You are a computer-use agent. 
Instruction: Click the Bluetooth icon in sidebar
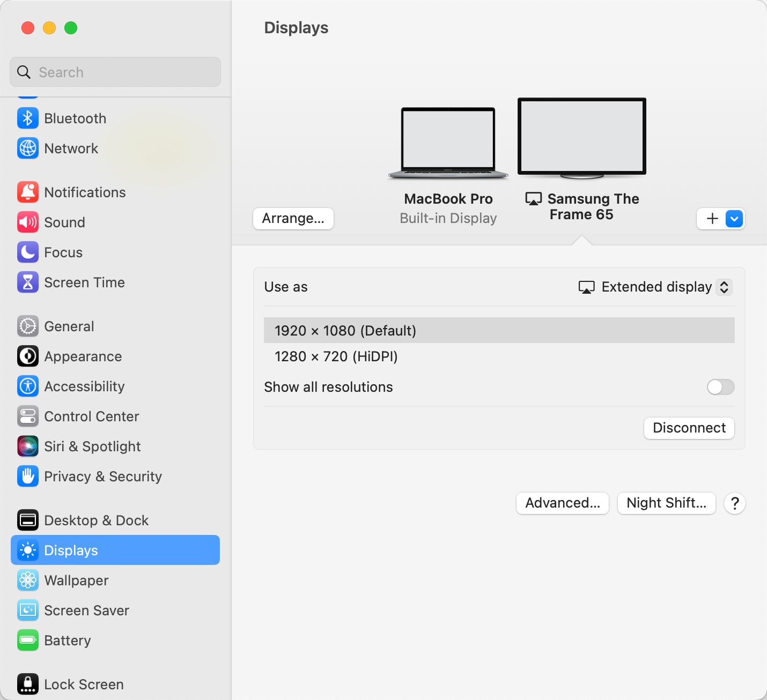coord(28,118)
